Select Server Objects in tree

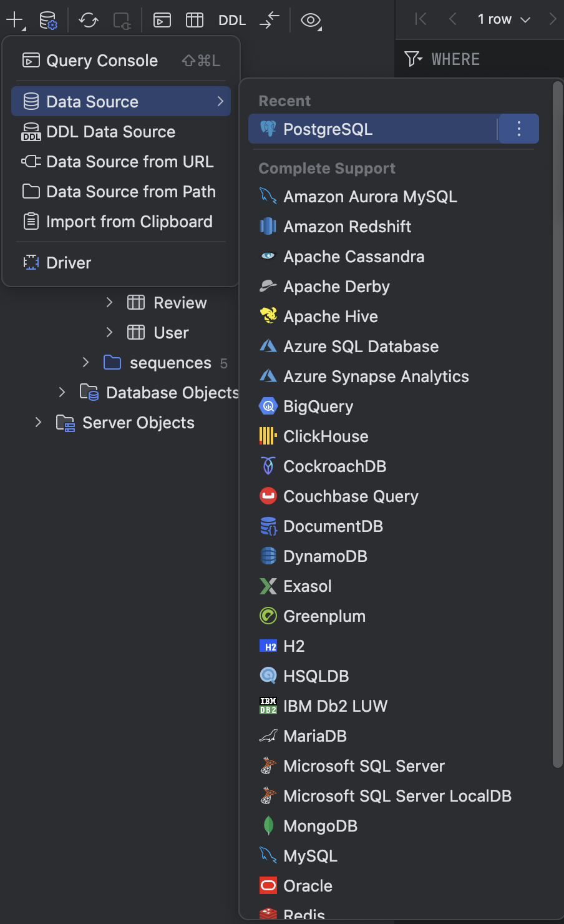coord(139,423)
